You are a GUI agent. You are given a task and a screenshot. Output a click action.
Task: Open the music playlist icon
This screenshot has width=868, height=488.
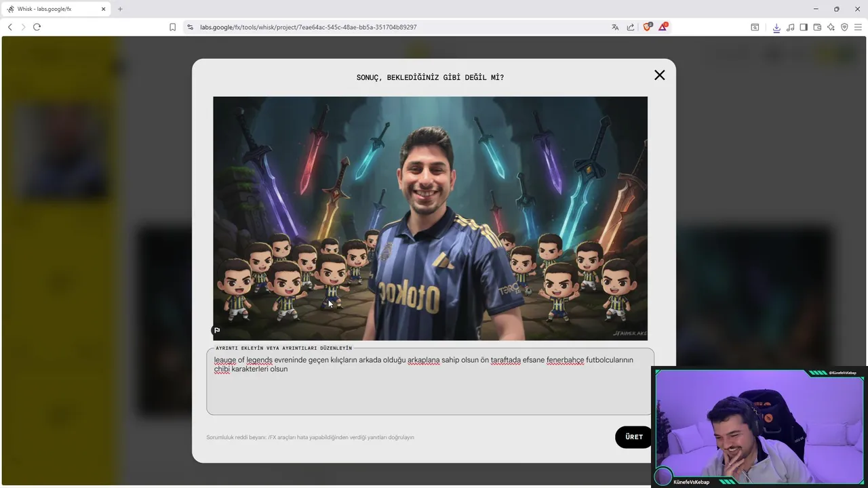(790, 27)
